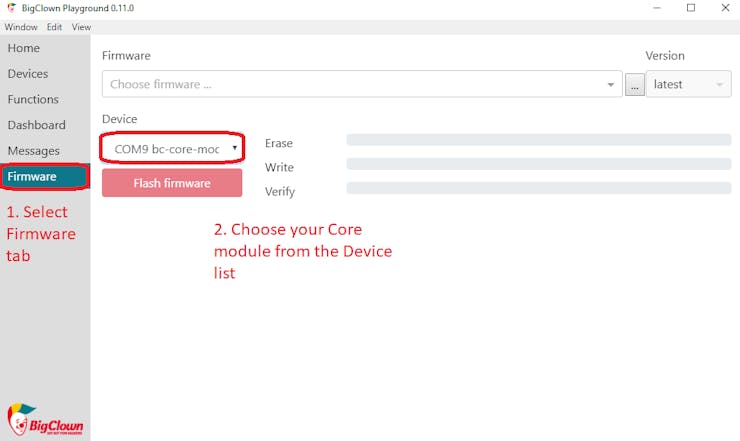Viewport: 740px width, 441px height.
Task: Open the Version latest dropdown
Action: point(689,85)
